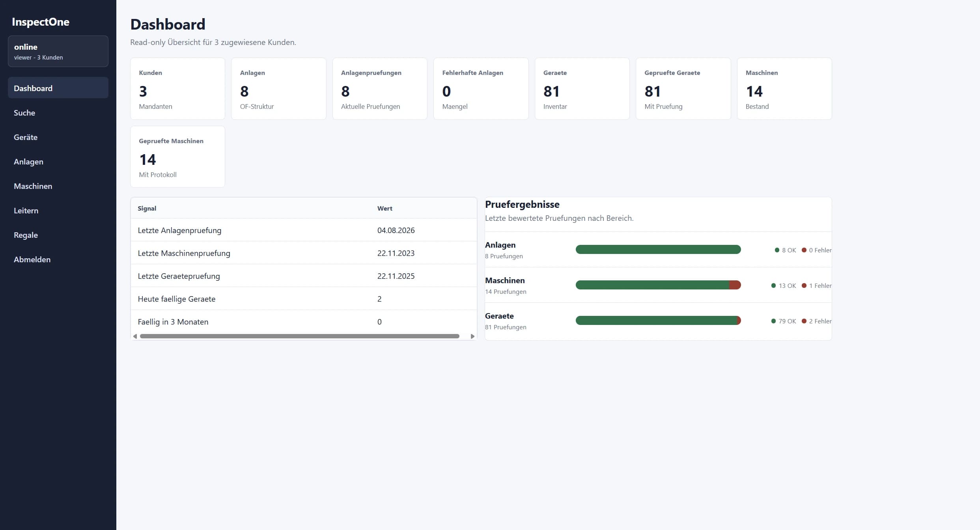Select the Maschinen Bestand card
Viewport: 980px width, 530px height.
click(784, 89)
